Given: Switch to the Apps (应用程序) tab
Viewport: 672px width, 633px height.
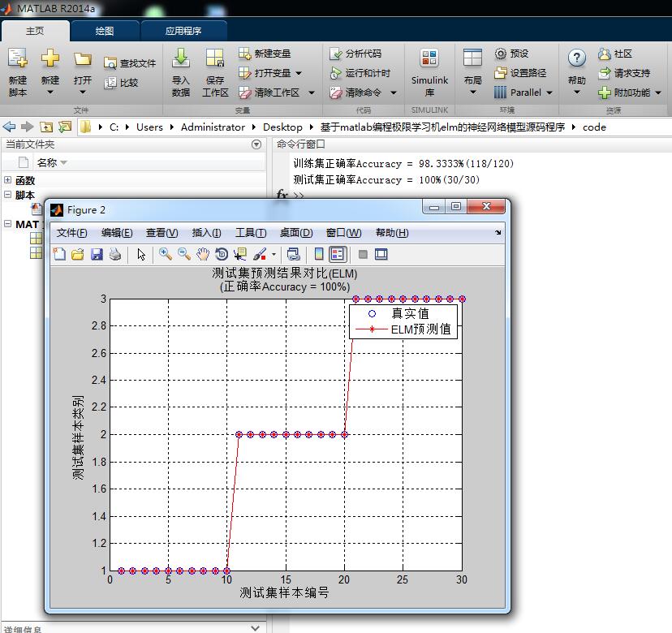Looking at the screenshot, I should pyautogui.click(x=183, y=31).
